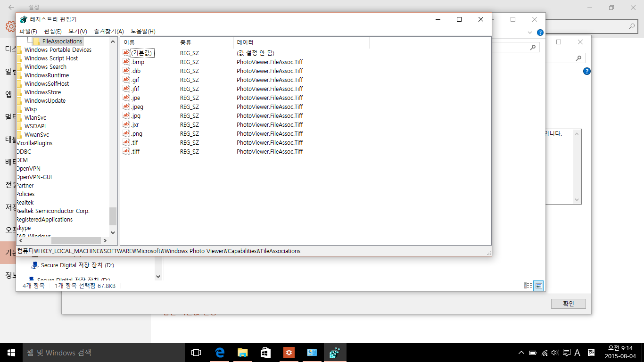This screenshot has width=644, height=362.
Task: Click the .tiff value icon
Action: [126, 151]
